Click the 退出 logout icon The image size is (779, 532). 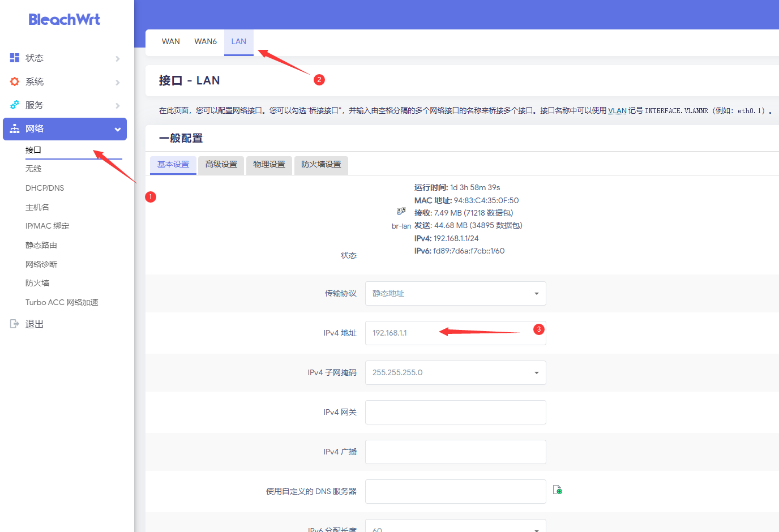[x=15, y=324]
